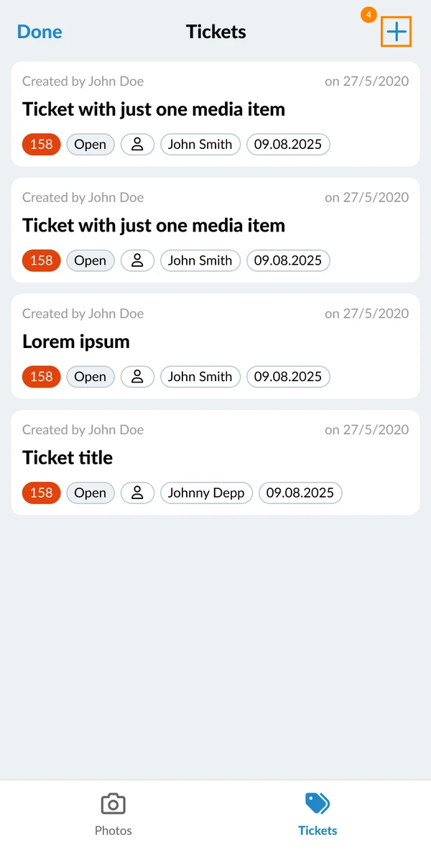
Task: Open the Lorem ipsum ticket
Action: click(215, 347)
